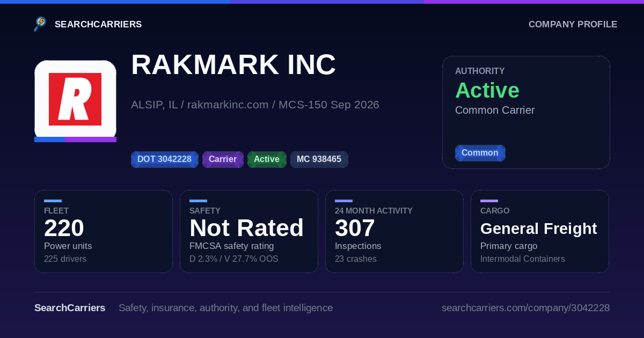Select the RAKMARK INC company title
Screen dimensions: 644x338
(233, 65)
